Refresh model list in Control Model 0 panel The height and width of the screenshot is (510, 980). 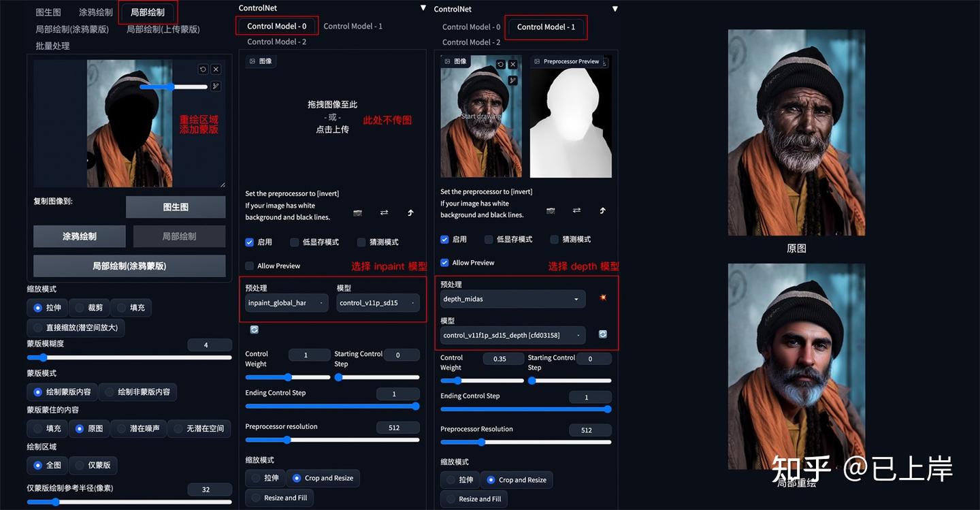254,330
